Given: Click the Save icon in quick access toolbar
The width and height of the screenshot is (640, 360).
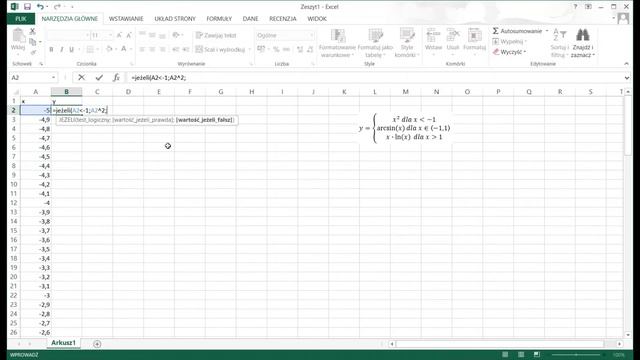Looking at the screenshot, I should (x=27, y=7).
